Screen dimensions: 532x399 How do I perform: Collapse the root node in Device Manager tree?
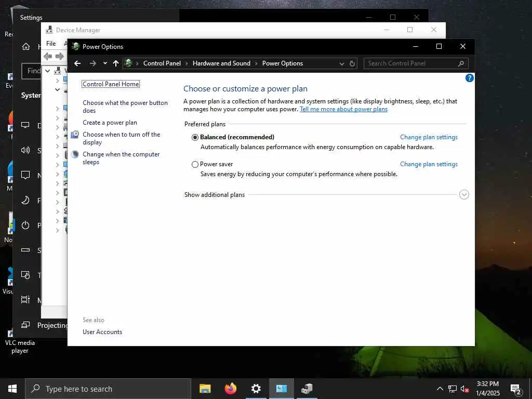pyautogui.click(x=48, y=71)
